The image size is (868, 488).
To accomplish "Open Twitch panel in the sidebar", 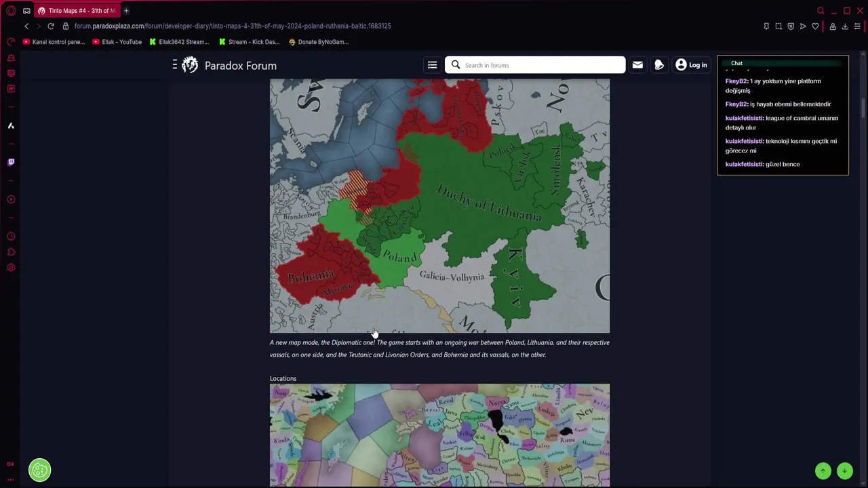I will click(x=11, y=163).
